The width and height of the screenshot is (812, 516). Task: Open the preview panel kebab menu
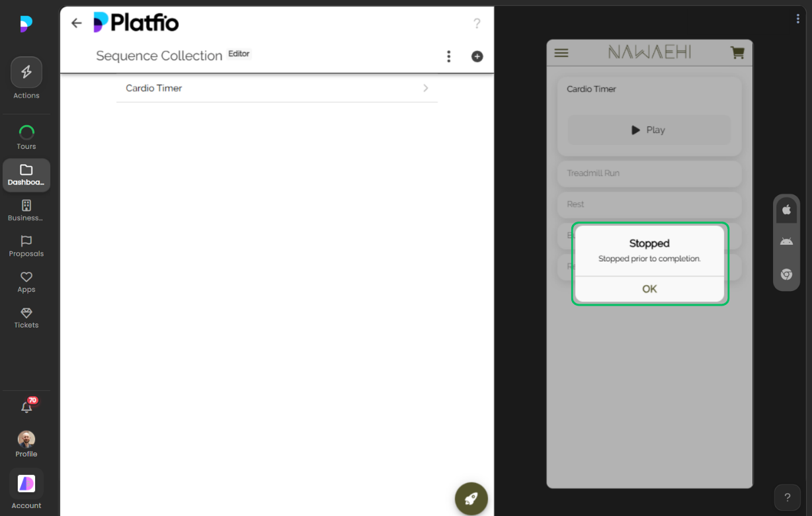coord(798,19)
